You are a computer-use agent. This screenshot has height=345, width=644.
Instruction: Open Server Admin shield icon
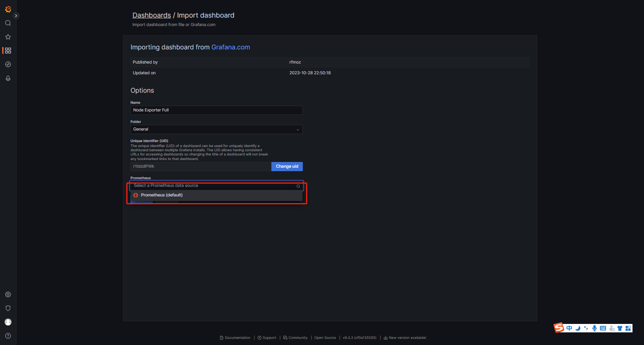coord(8,308)
